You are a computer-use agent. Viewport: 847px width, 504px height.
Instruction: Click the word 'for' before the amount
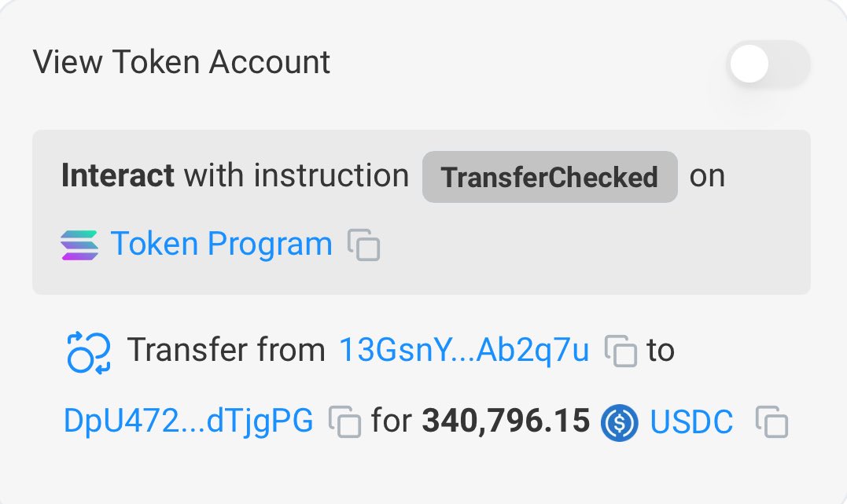point(392,421)
